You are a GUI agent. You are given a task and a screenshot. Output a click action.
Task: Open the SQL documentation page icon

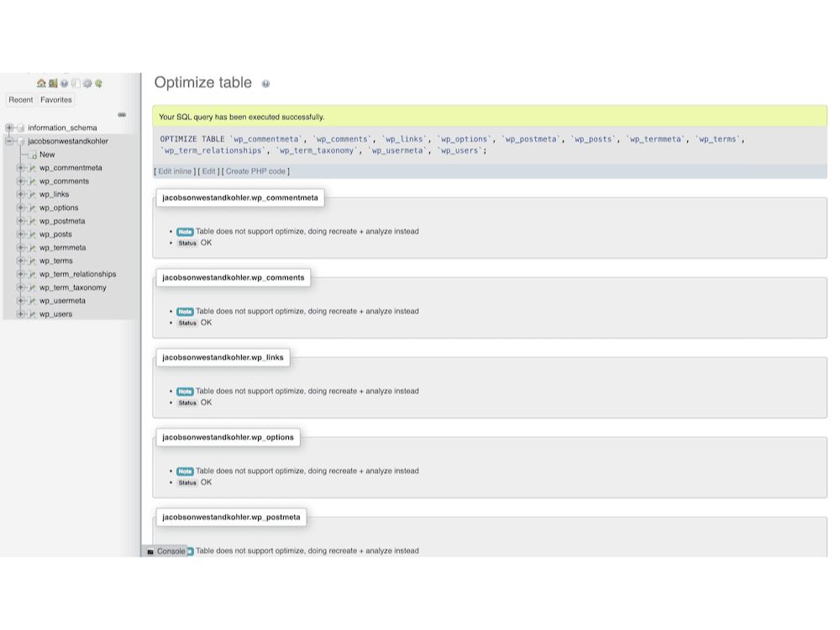tap(76, 83)
